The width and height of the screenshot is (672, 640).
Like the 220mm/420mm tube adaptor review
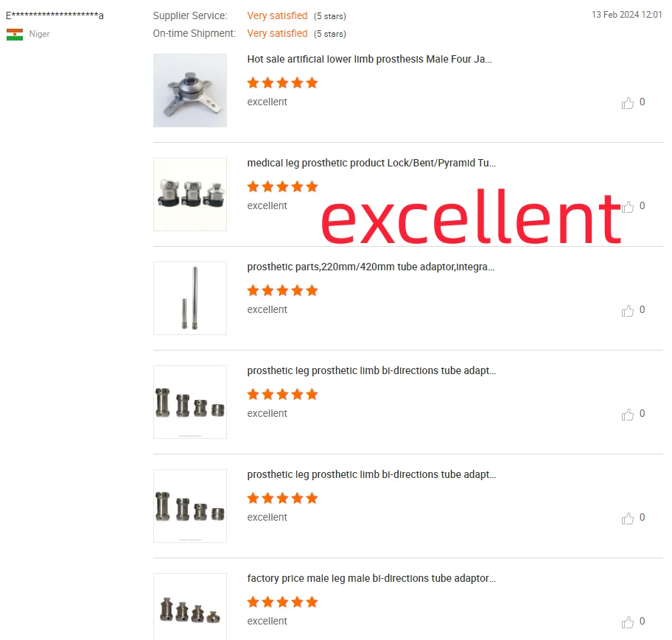628,311
